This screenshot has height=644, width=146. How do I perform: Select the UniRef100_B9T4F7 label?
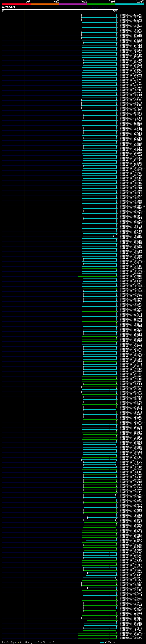131,565
